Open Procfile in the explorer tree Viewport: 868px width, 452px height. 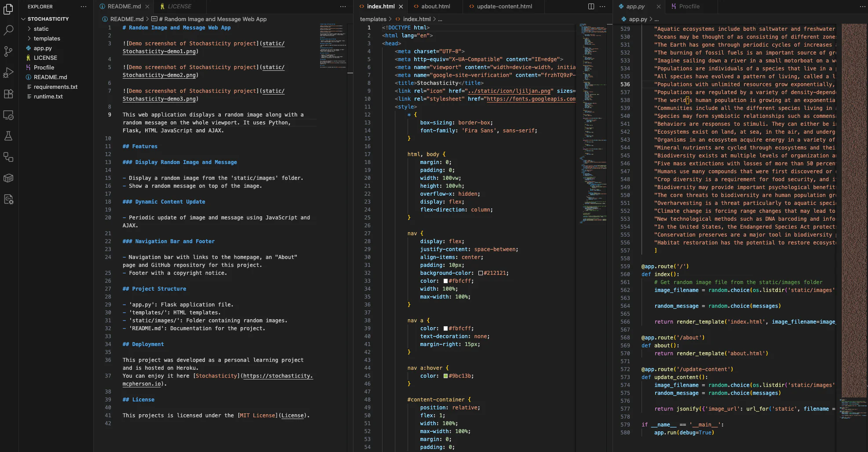pos(44,67)
